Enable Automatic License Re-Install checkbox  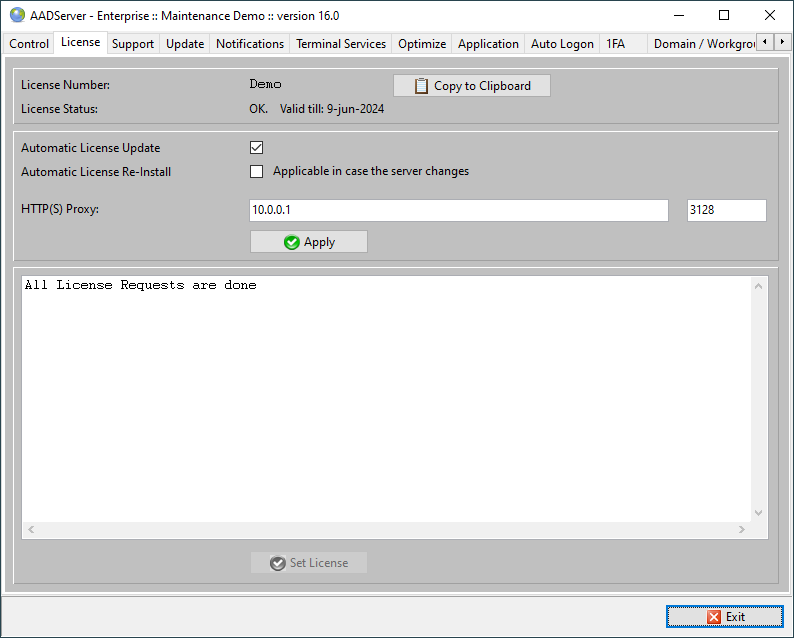click(x=256, y=171)
